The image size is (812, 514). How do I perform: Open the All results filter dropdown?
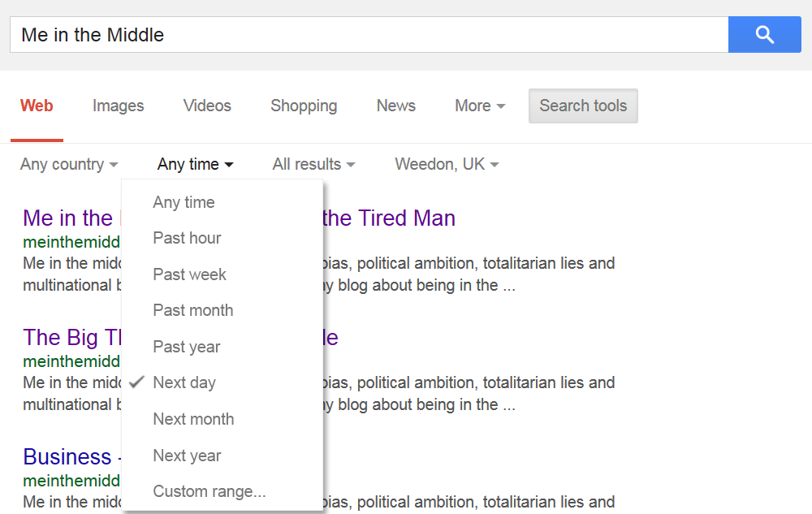313,164
